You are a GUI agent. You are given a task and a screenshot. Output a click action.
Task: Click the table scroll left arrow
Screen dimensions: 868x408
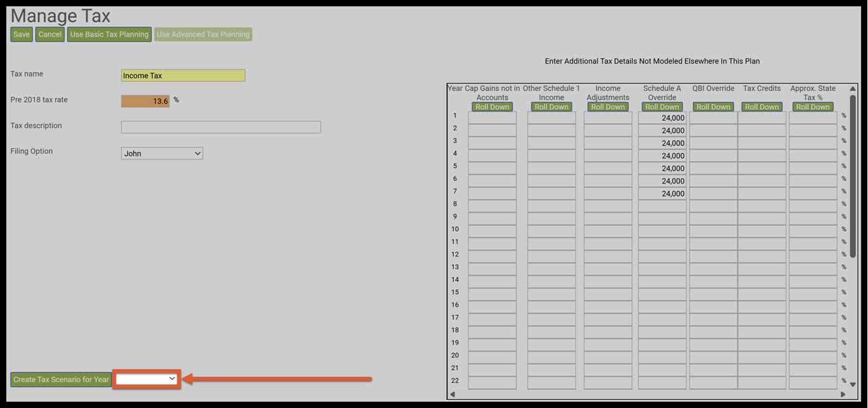point(452,394)
